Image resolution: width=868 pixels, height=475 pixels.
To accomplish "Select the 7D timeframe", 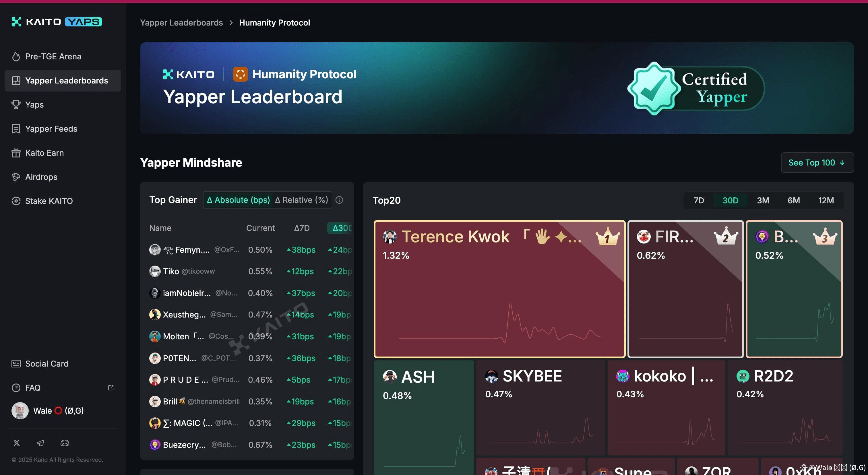I will [x=699, y=200].
